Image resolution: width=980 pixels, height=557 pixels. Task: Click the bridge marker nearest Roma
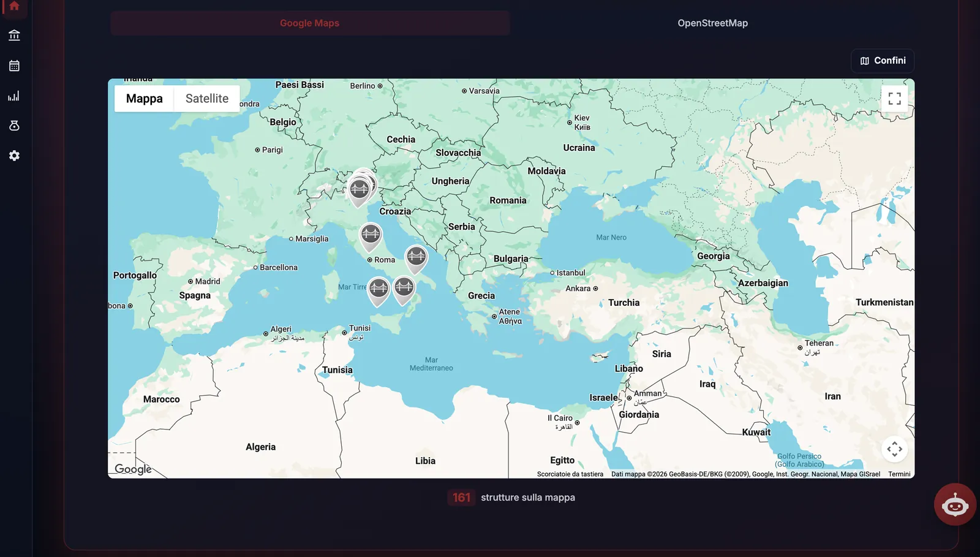(x=371, y=236)
